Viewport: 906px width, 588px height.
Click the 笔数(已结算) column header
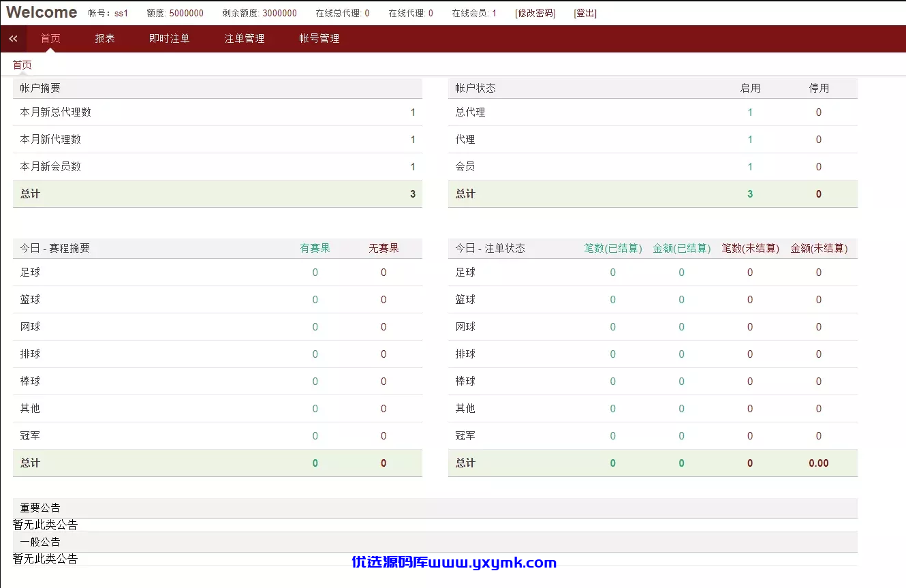point(613,249)
